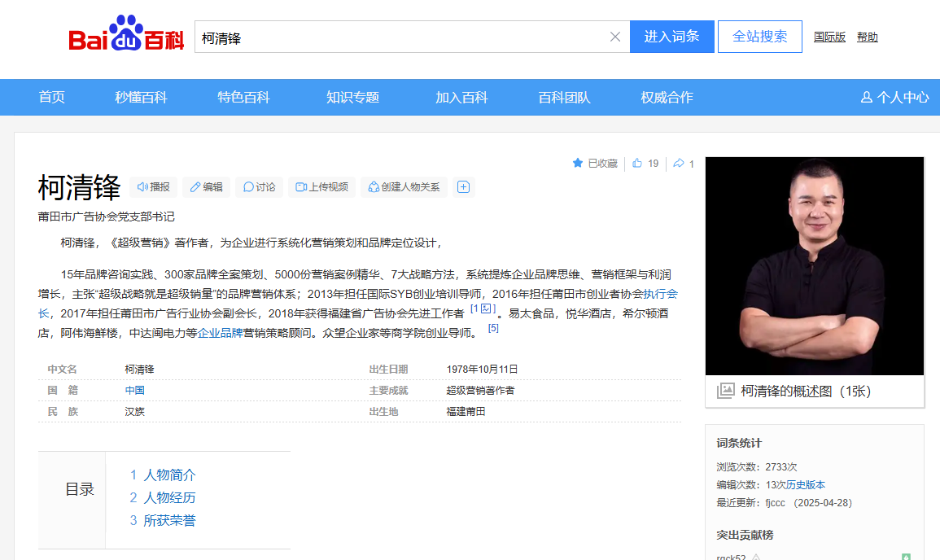The width and height of the screenshot is (940, 560).
Task: Open 个人中心 via the person icon
Action: click(x=864, y=97)
